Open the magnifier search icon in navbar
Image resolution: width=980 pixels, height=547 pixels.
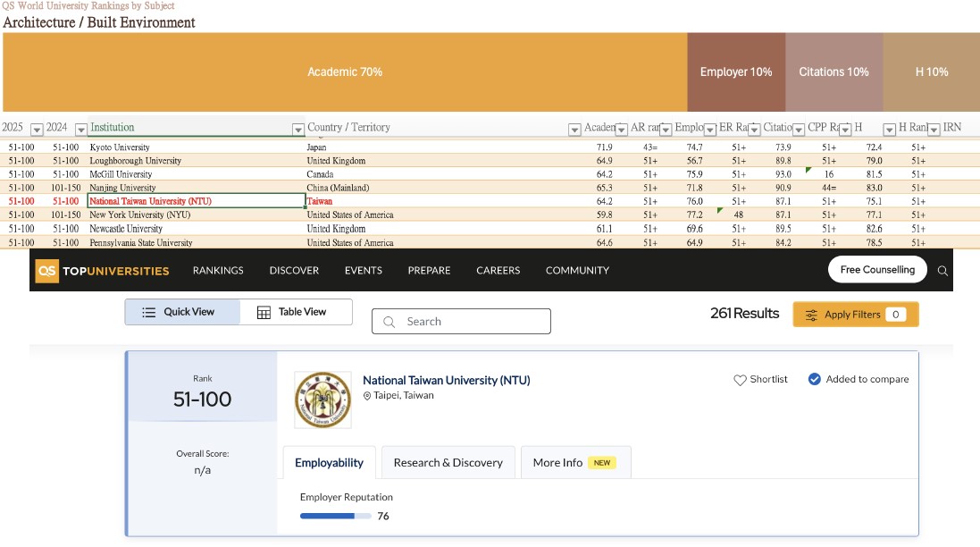[x=942, y=271]
